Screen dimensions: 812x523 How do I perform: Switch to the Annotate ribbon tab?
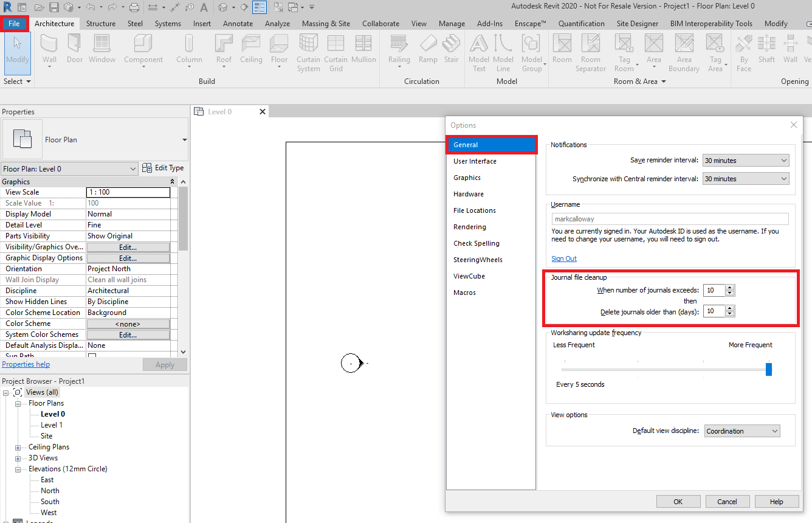tap(238, 24)
